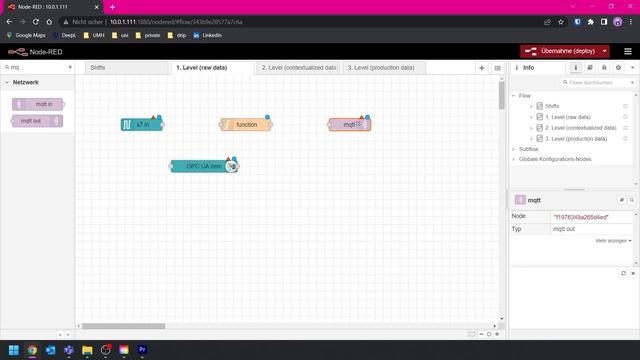
Task: Click the horizontal canvas scrollbar thumb
Action: coord(124,326)
